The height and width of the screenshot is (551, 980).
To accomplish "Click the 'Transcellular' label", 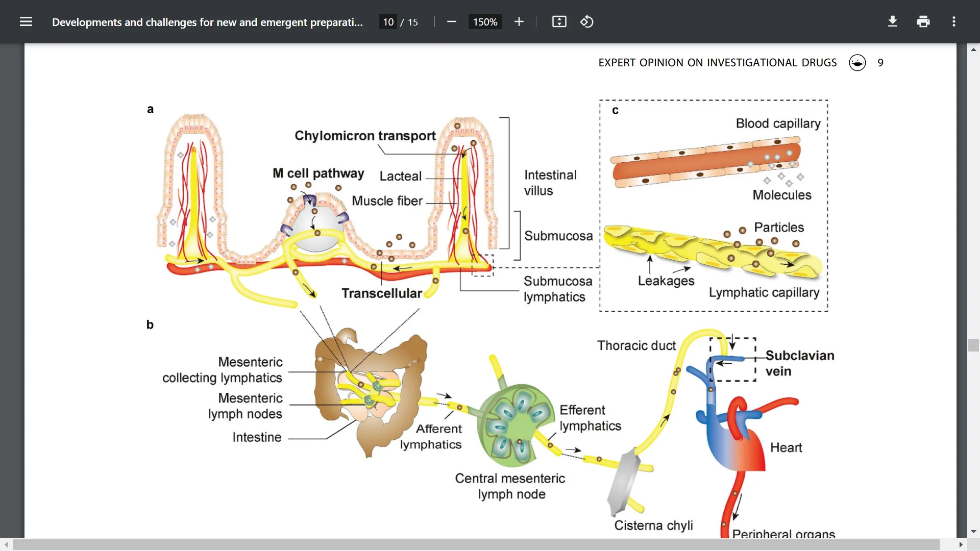I will pyautogui.click(x=382, y=293).
